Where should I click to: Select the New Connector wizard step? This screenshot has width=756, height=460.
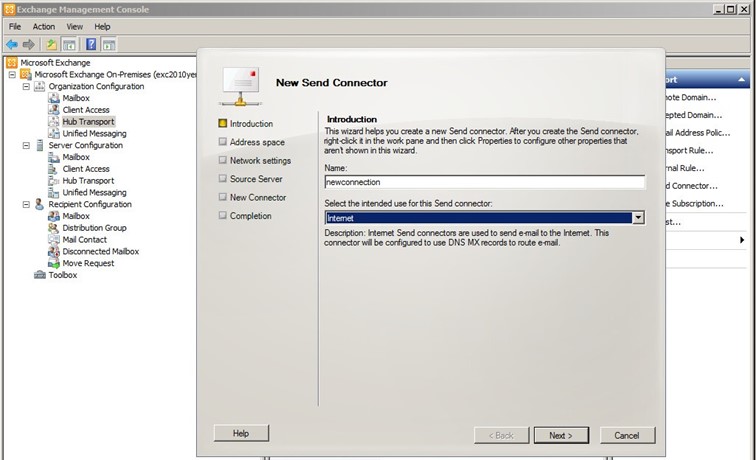252,197
